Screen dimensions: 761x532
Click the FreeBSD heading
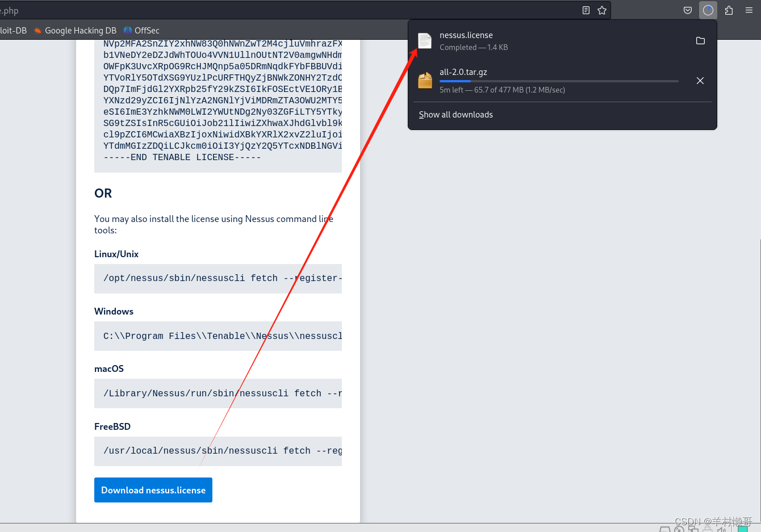112,426
